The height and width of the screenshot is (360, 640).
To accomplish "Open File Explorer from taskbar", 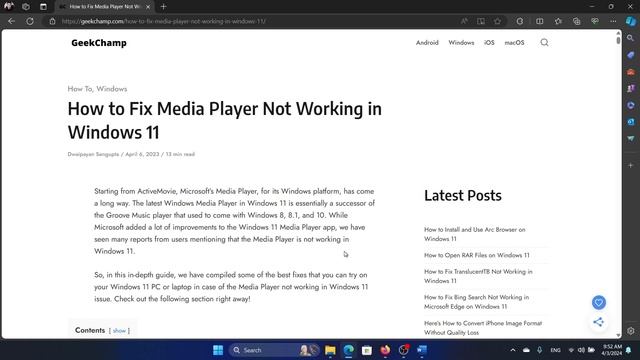I will 330,350.
